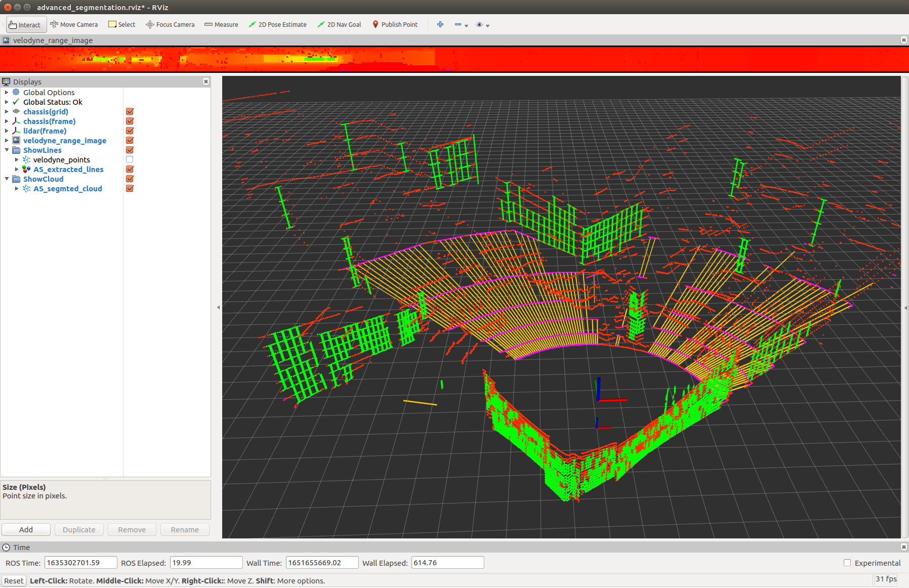
Task: Close the Time panel
Action: pyautogui.click(x=904, y=547)
